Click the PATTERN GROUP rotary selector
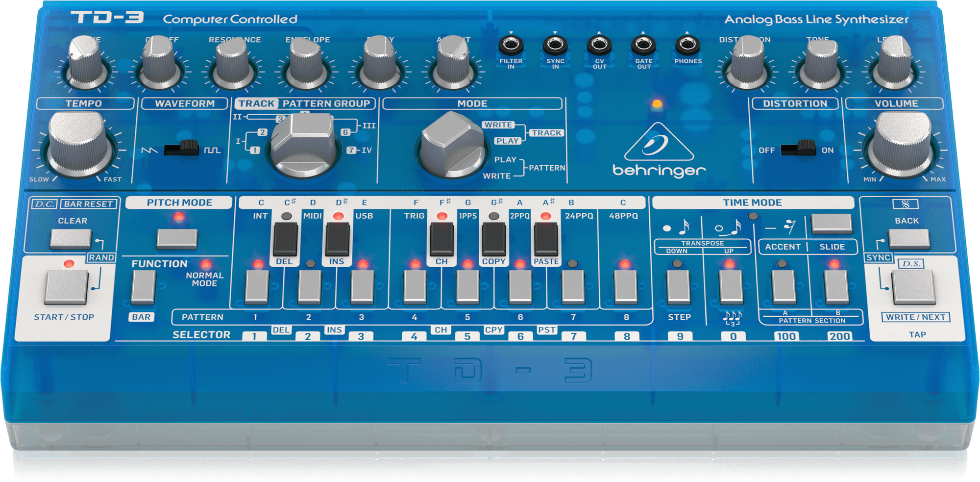Viewport: 980px width, 482px height. 303,145
